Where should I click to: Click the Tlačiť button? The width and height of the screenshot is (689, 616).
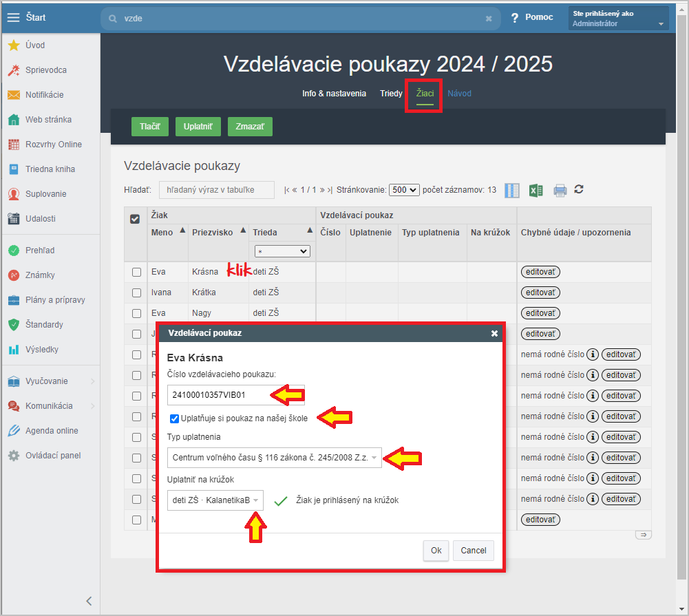[150, 127]
